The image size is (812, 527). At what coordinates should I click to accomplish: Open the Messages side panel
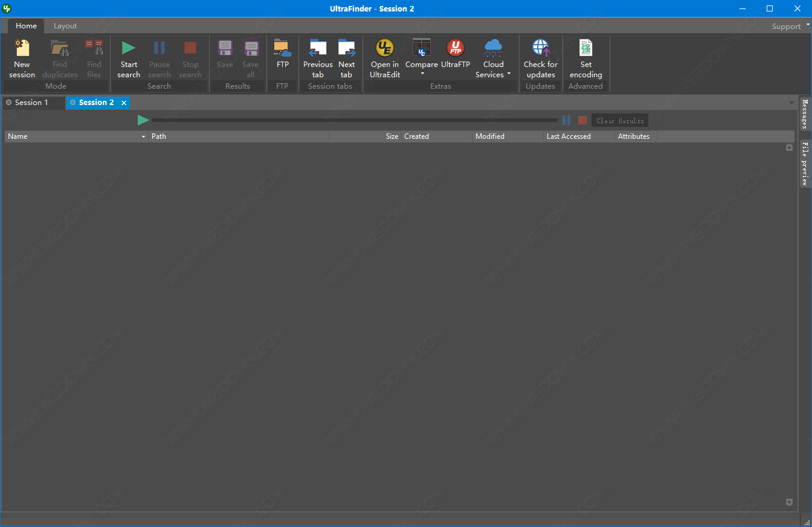[x=805, y=114]
